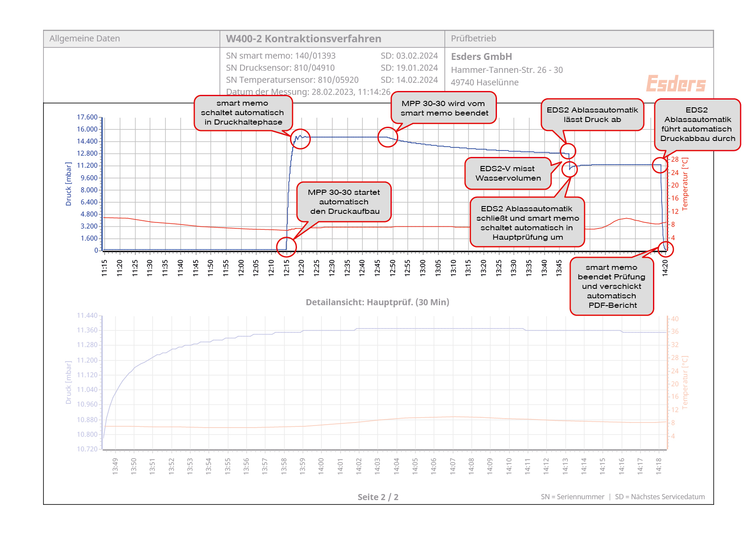Click the Esders logo
The height and width of the screenshot is (535, 756).
pos(676,83)
